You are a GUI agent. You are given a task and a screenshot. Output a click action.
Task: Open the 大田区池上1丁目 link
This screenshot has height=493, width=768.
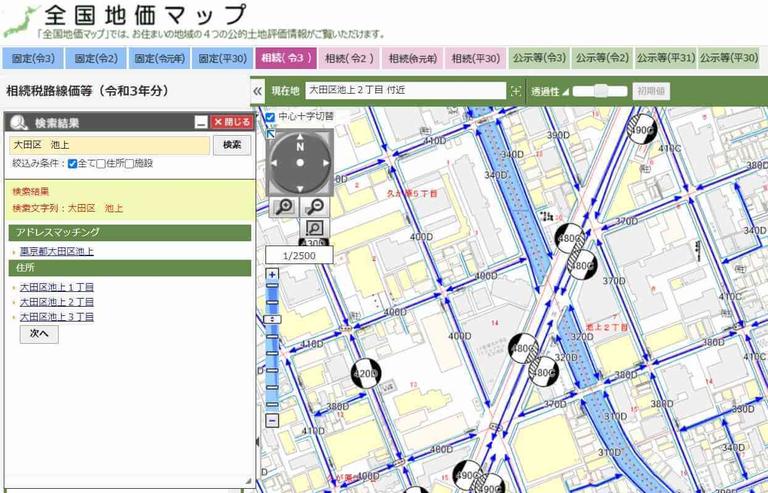pos(56,287)
